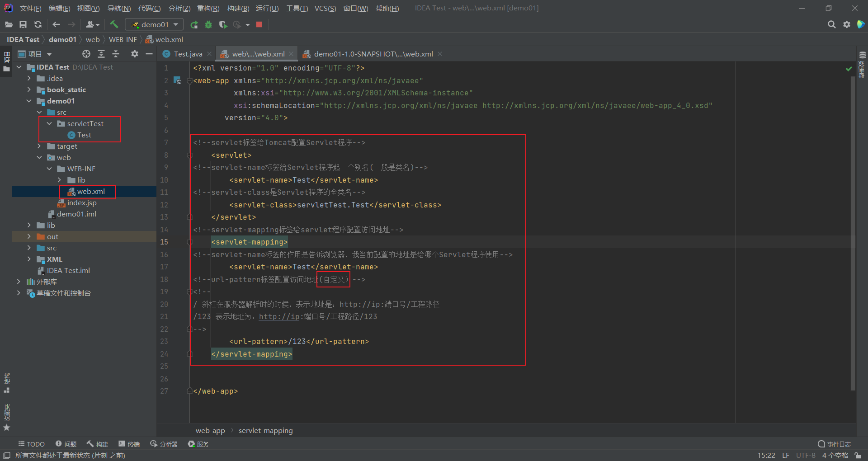Open the Favorites star side tab
The width and height of the screenshot is (868, 461).
(x=6, y=417)
